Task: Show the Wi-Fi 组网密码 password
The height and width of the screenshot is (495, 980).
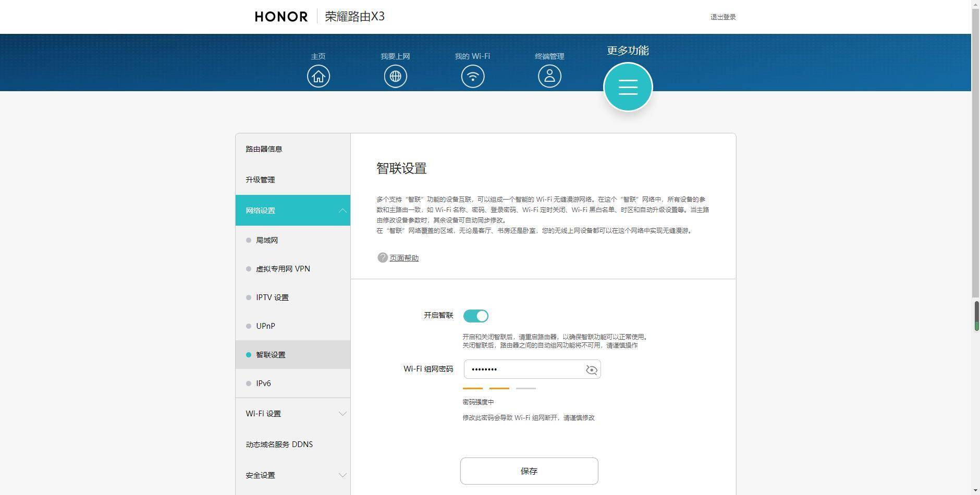Action: pyautogui.click(x=591, y=370)
